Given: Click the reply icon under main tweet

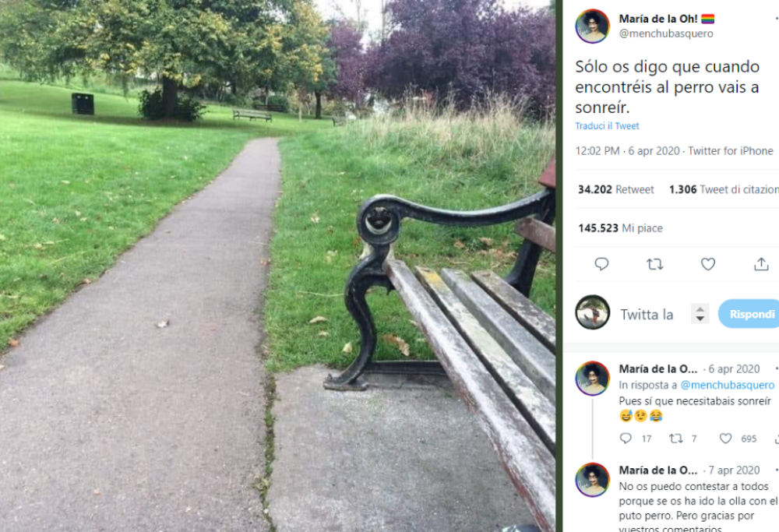Looking at the screenshot, I should (x=601, y=264).
